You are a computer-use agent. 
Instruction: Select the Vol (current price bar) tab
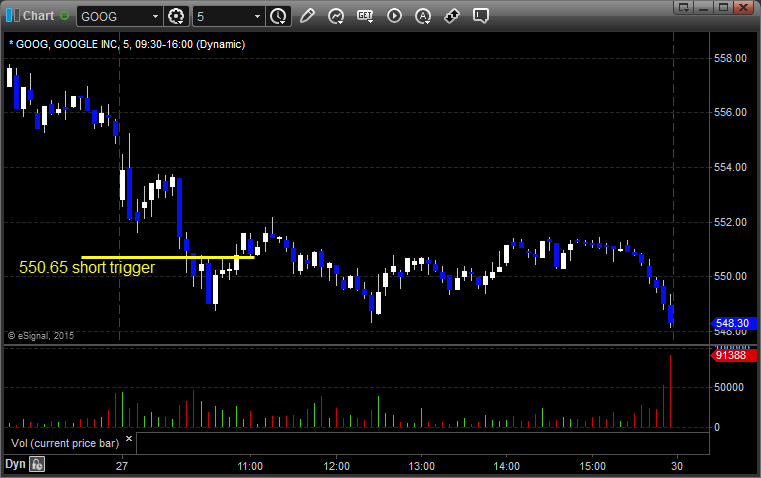64,442
